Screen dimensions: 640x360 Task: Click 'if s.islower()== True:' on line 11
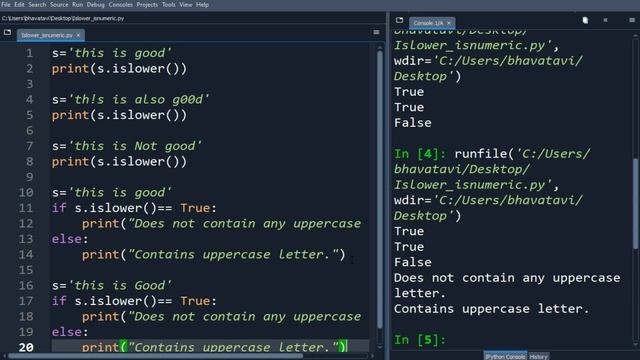tap(134, 208)
